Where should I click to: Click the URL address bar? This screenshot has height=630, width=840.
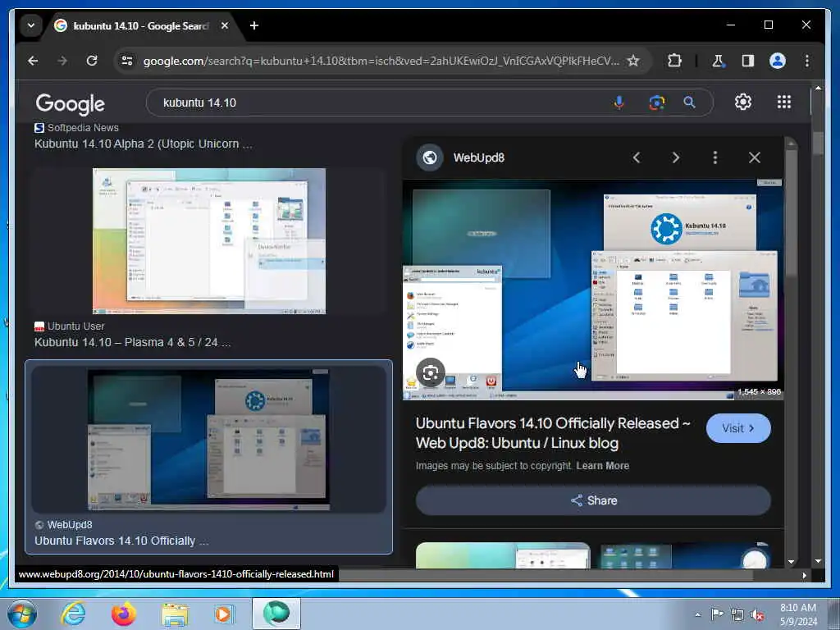point(381,61)
